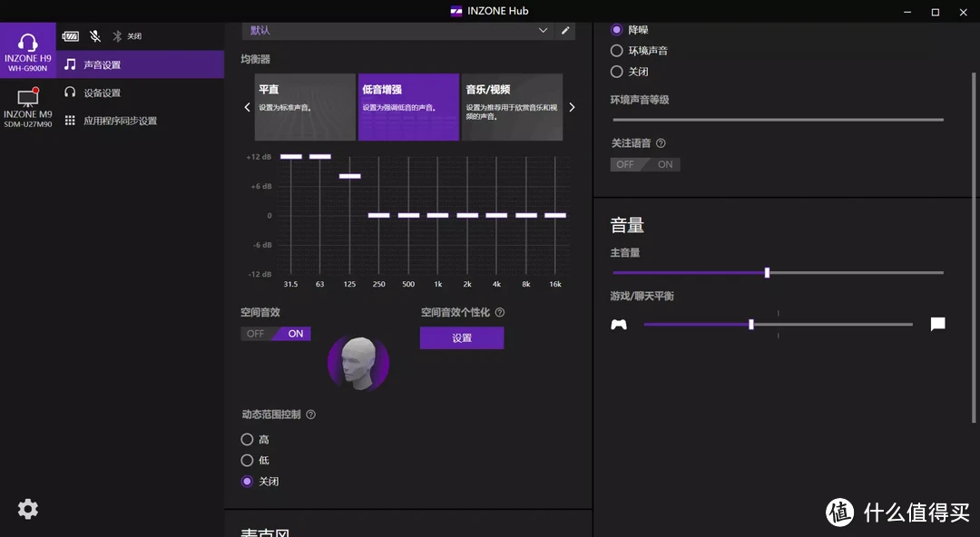Click the 环境声音等级 slider
This screenshot has width=980, height=537.
779,120
